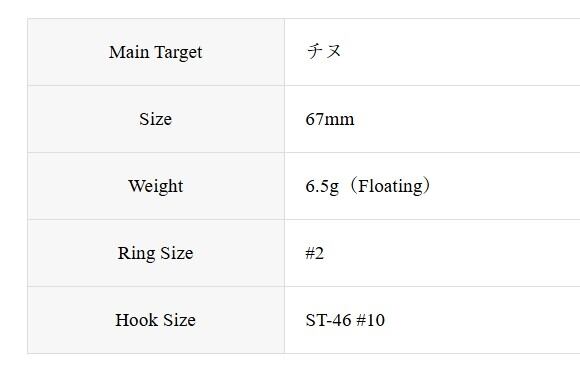Screen dimensions: 580x376
Task: Click the word Hook in last row
Action: pos(136,320)
